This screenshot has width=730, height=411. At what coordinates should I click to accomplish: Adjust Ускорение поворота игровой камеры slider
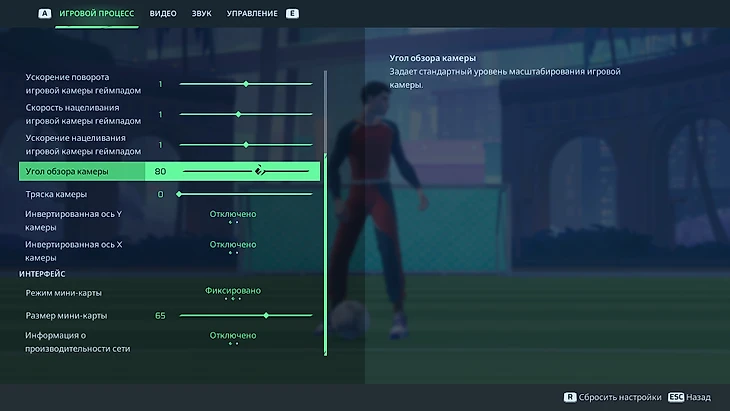pyautogui.click(x=246, y=84)
